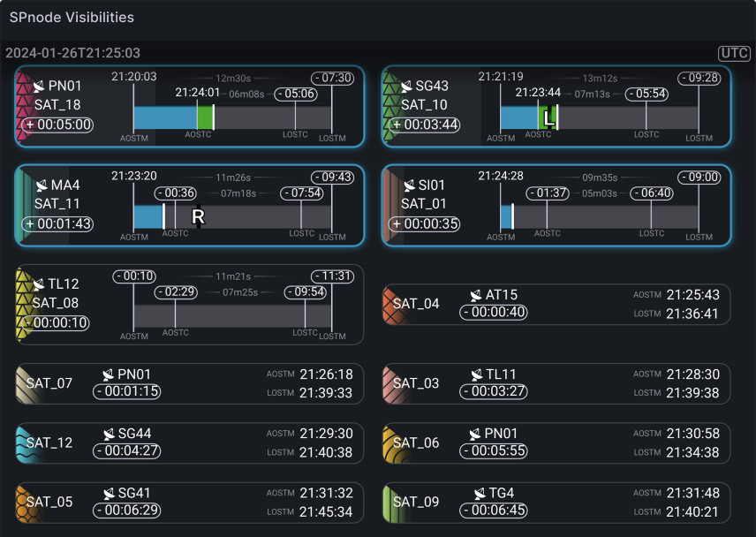Click the antenna icon next to SI01
Screen dimensions: 756x537
(x=410, y=185)
